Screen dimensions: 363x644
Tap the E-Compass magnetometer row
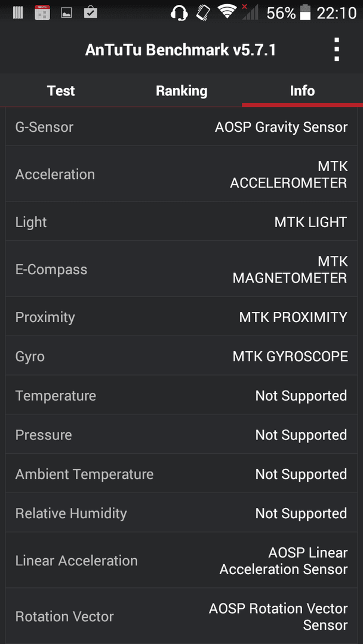181,270
